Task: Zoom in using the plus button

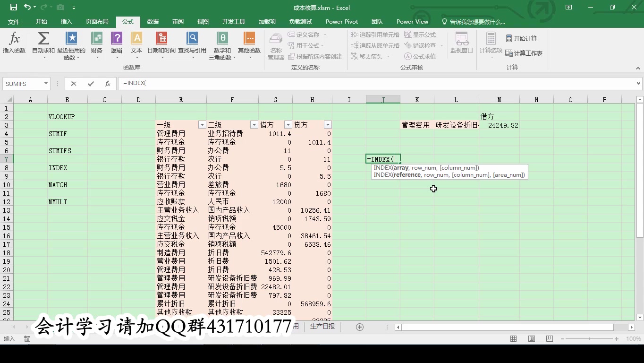Action: [x=617, y=339]
